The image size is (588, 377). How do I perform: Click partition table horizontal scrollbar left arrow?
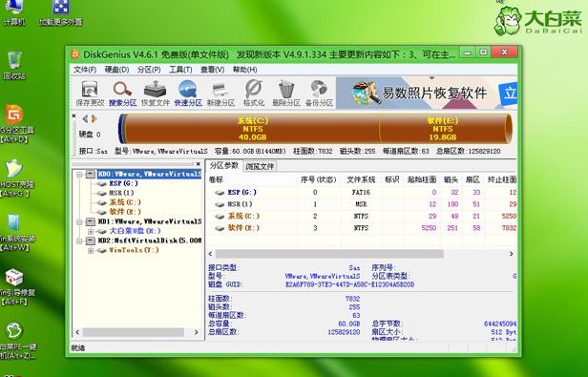[210, 254]
